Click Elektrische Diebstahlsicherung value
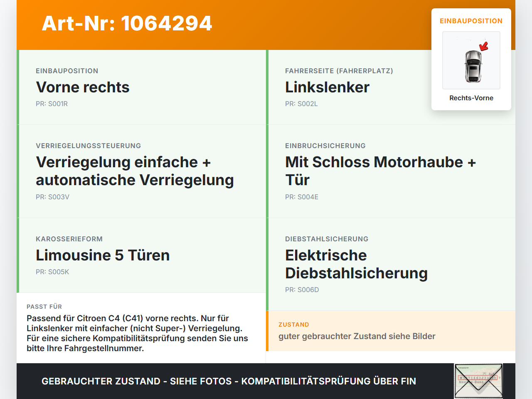Screen dimensions: 532x399 click(x=356, y=264)
